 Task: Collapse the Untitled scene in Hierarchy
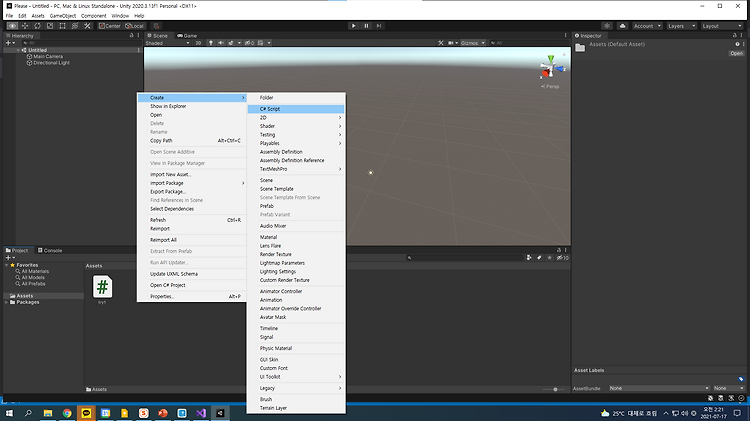[18, 50]
